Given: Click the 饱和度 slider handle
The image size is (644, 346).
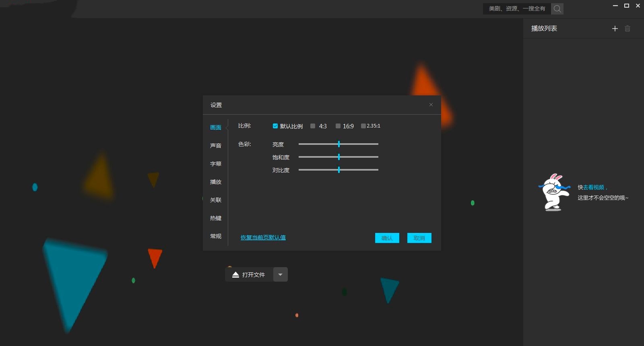Looking at the screenshot, I should click(x=339, y=157).
